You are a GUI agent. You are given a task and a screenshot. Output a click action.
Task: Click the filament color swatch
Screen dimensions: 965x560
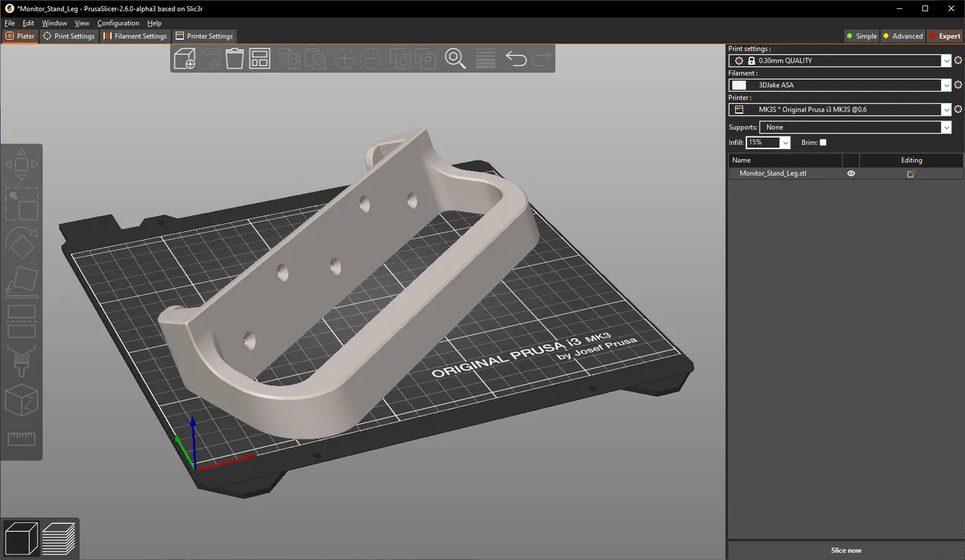[x=737, y=84]
